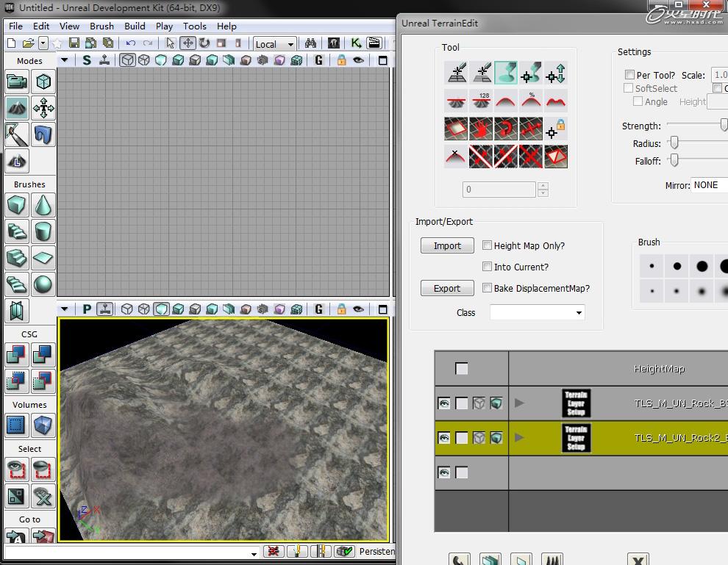Open the Local coordinate system dropdown

coord(275,44)
